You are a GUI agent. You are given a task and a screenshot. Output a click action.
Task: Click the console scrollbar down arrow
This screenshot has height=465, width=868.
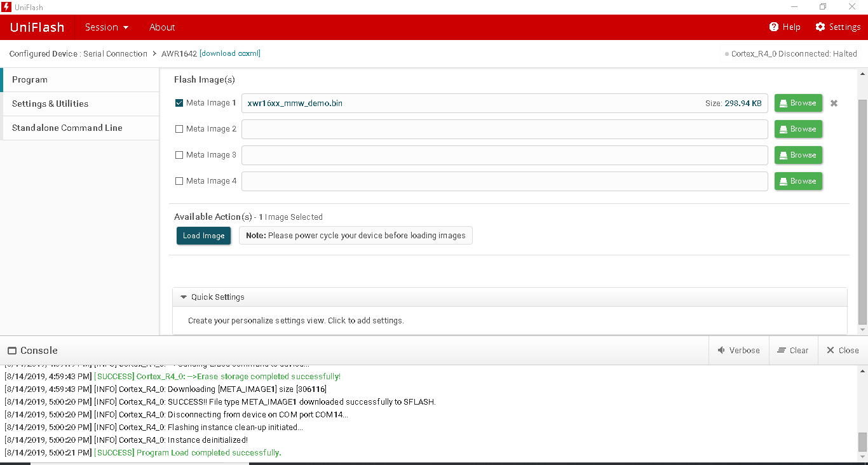tap(863, 457)
